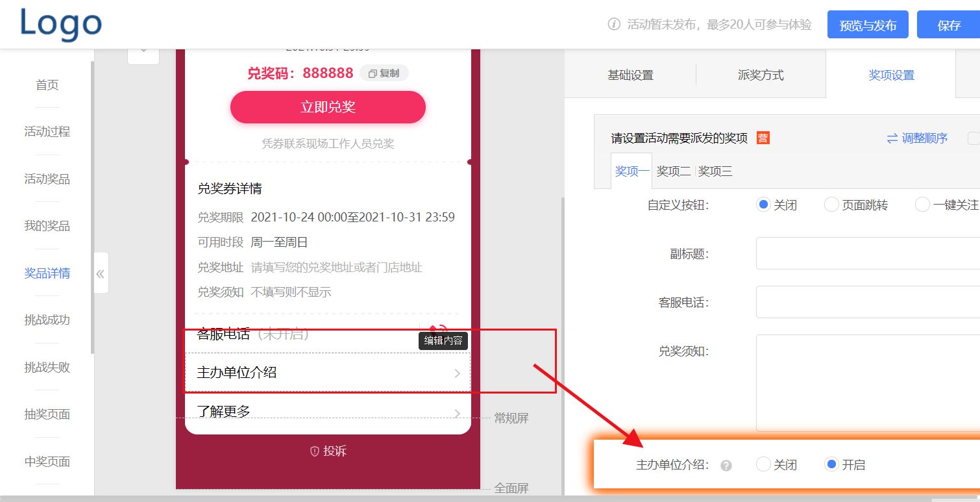Expand 主办单位介绍 via its right chevron
Image resolution: width=980 pixels, height=502 pixels.
coord(458,373)
